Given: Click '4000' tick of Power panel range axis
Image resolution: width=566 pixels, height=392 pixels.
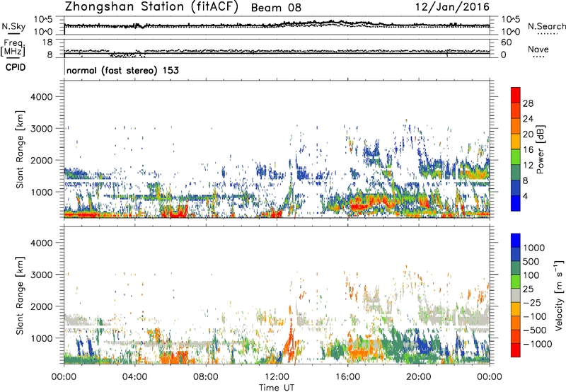Looking at the screenshot, I should pos(41,97).
